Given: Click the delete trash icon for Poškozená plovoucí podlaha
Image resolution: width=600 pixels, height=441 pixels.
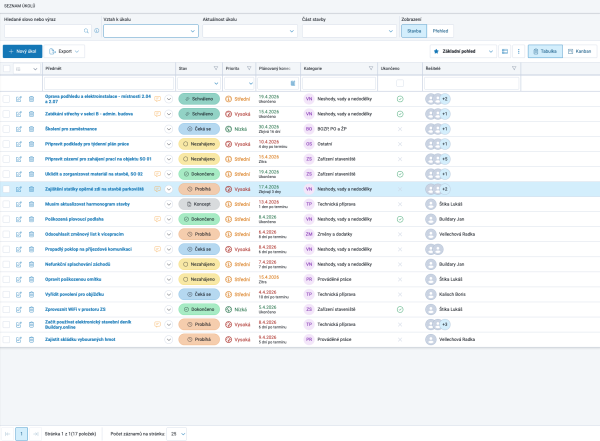Looking at the screenshot, I should coord(31,219).
